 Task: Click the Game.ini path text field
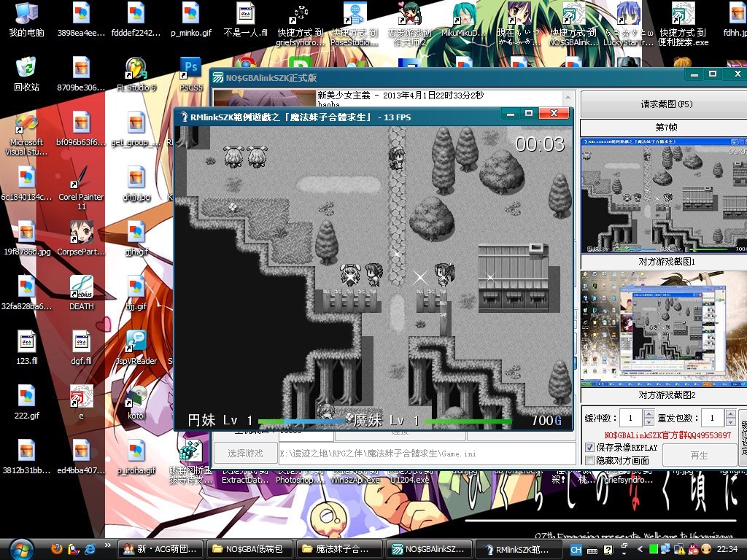(427, 454)
